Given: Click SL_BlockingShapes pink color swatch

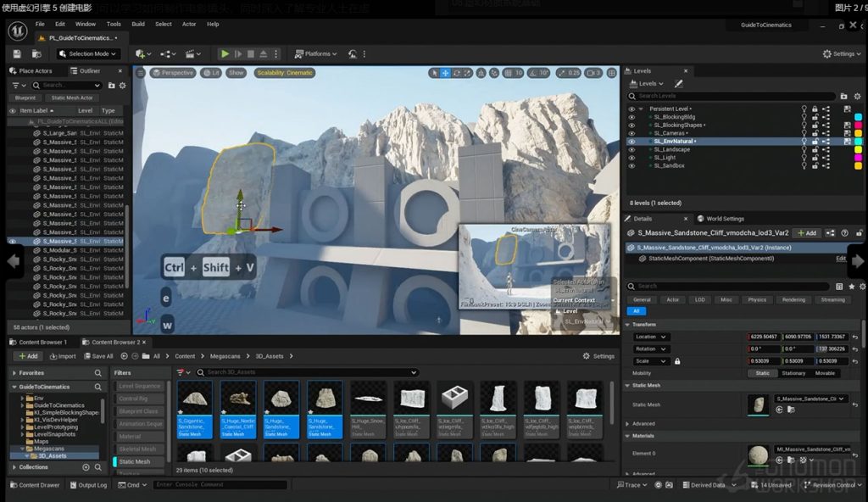Looking at the screenshot, I should (858, 126).
